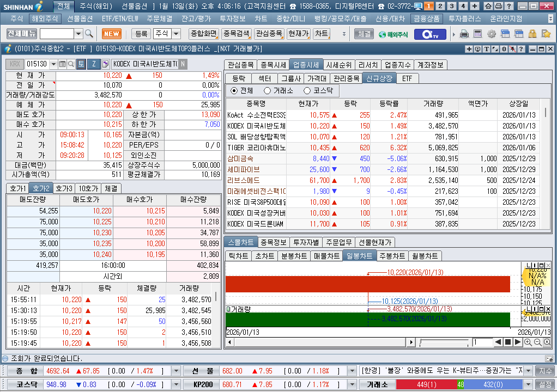The image size is (557, 392).
Task: Click the screen-link monitor icon in window title bar
Action: [x=478, y=49]
